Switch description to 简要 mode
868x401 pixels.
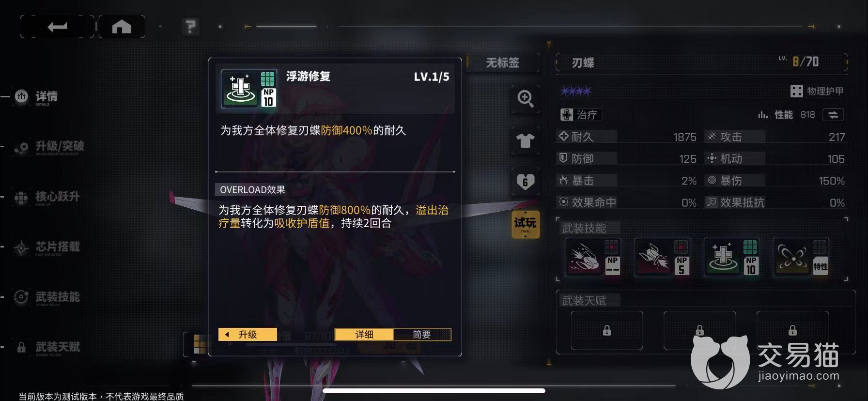point(422,334)
